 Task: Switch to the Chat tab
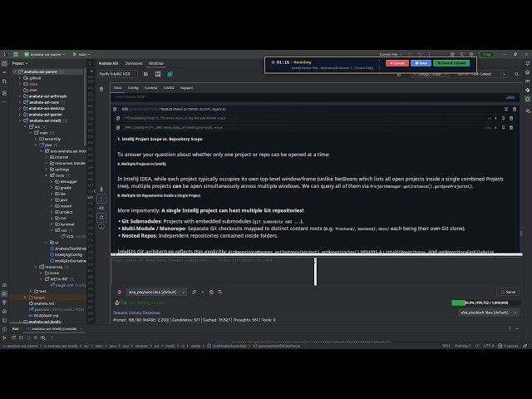117,88
